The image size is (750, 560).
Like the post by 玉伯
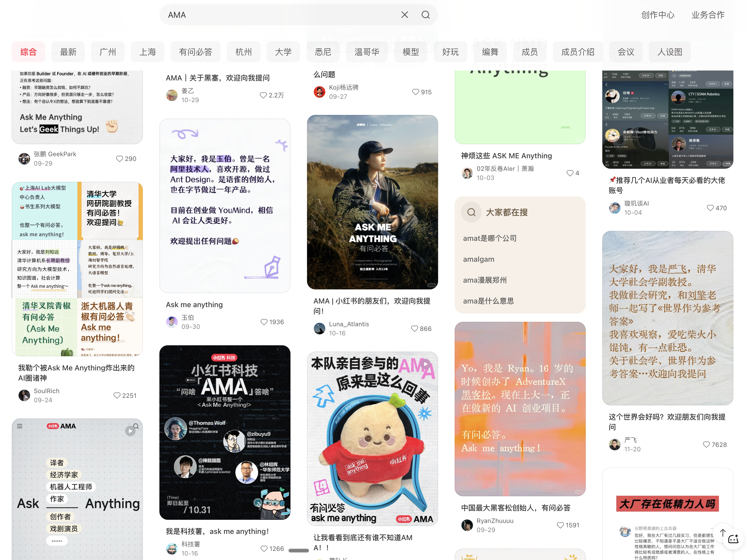point(264,322)
